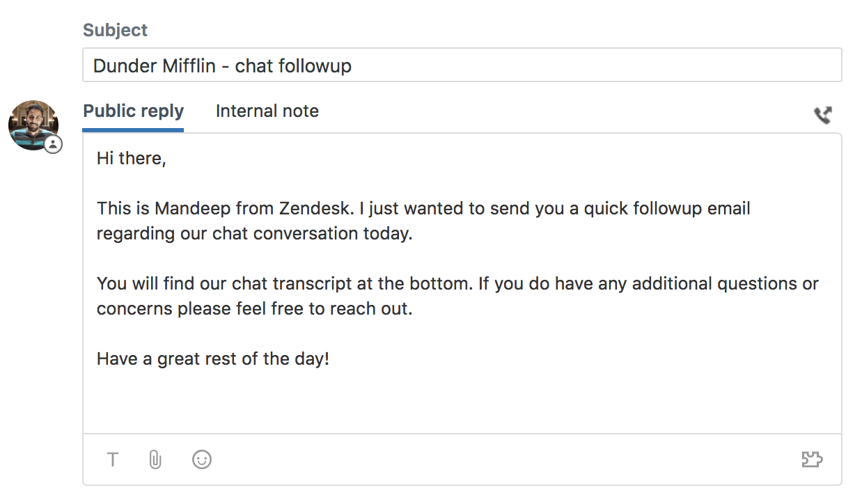Place cursor on the "Hi there," line
The height and width of the screenshot is (504, 862).
(x=132, y=159)
